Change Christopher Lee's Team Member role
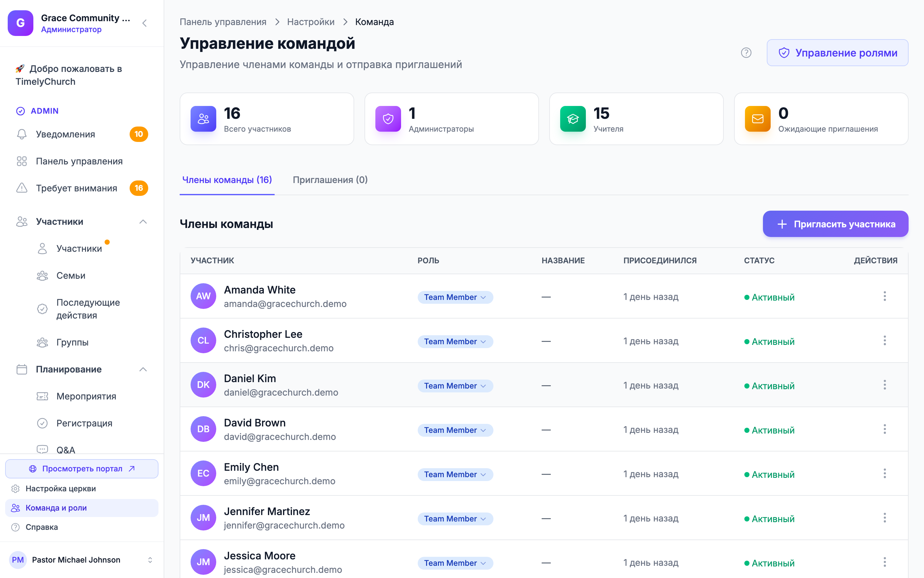 tap(455, 341)
